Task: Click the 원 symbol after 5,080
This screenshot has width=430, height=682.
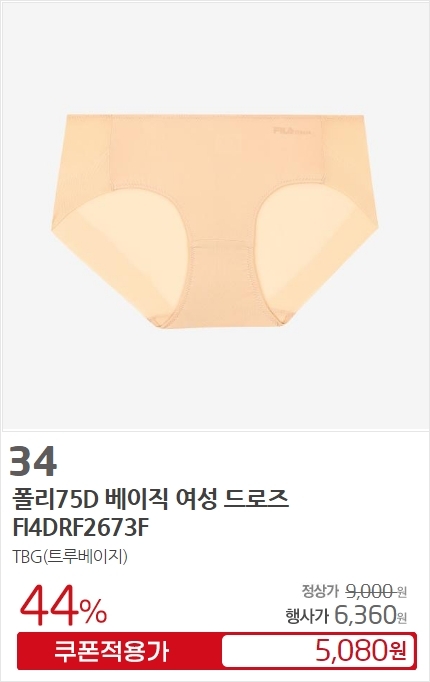Action: [397, 652]
